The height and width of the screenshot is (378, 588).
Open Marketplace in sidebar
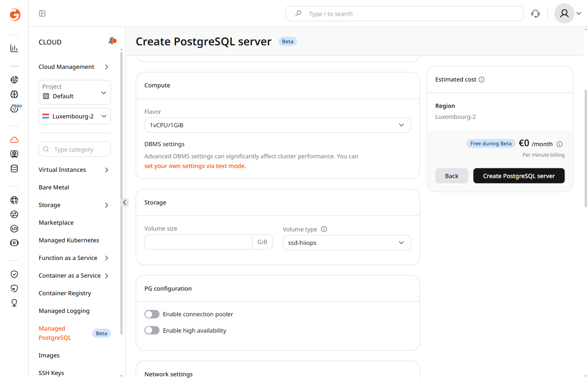point(56,223)
